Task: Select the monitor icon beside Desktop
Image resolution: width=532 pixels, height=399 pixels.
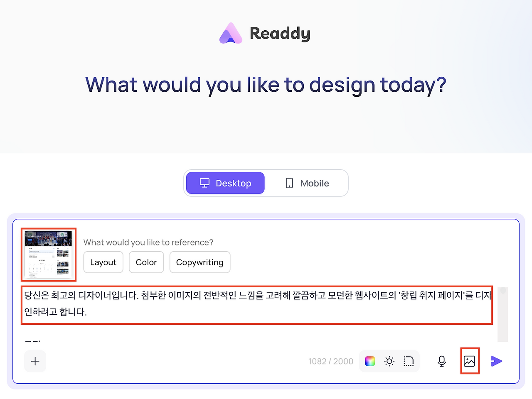Action: point(204,183)
